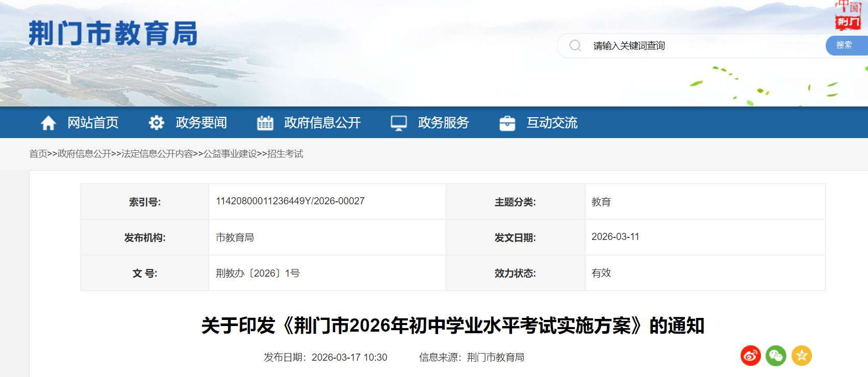Click the briefcase icon beside 互动交流
The width and height of the screenshot is (868, 377).
tap(507, 123)
